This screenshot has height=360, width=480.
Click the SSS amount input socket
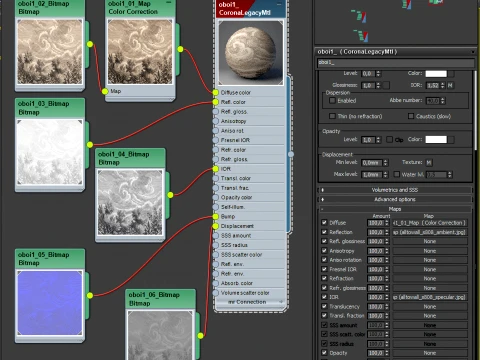[x=216, y=236]
